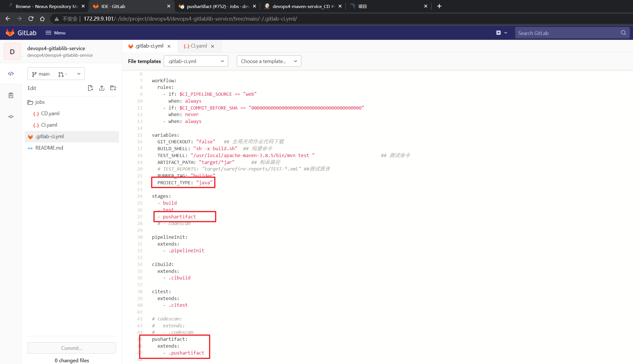Close the CI.yaml editor tab

pos(212,46)
